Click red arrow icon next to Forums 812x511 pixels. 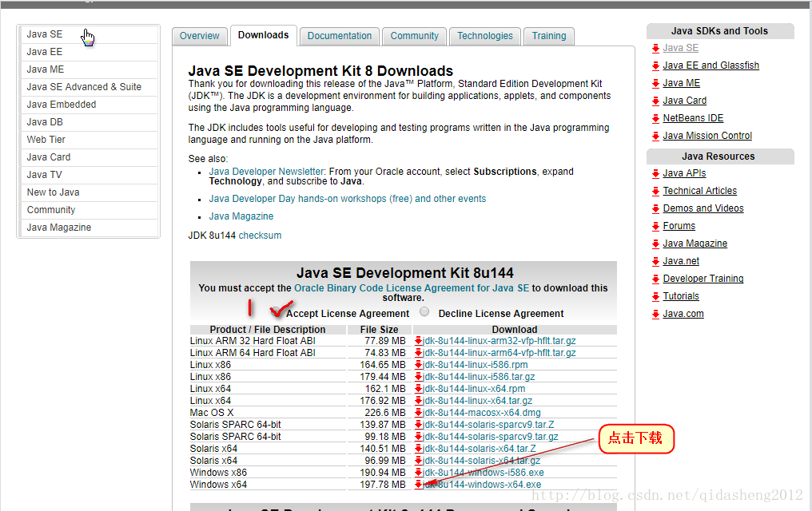point(655,226)
